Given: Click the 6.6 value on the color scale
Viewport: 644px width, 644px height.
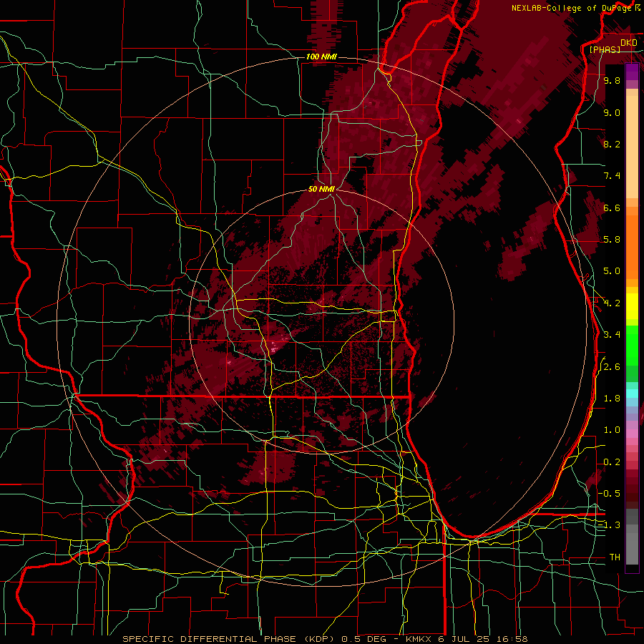Looking at the screenshot, I should [x=612, y=208].
